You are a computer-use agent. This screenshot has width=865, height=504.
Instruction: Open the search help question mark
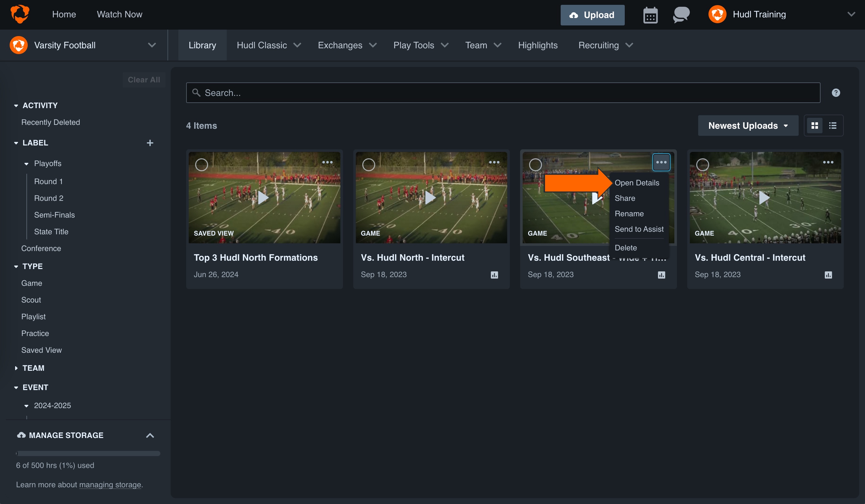(x=836, y=92)
